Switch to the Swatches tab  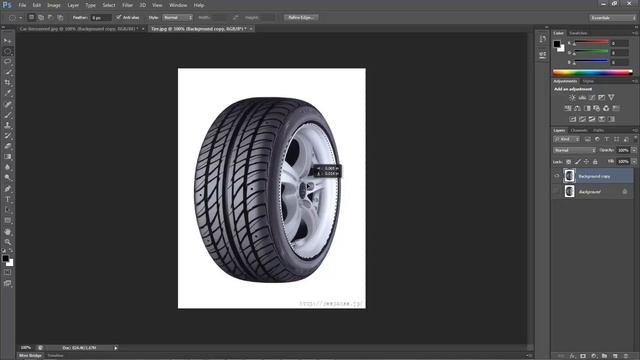[578, 33]
